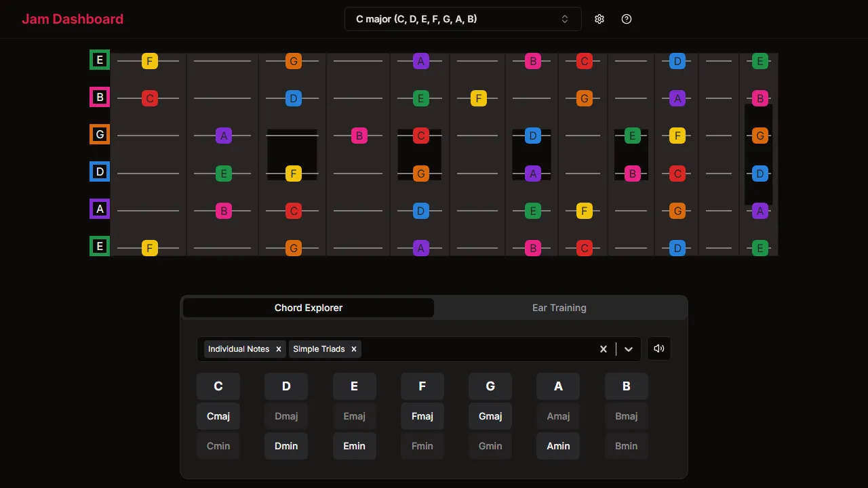Image resolution: width=868 pixels, height=488 pixels.
Task: Switch to the Ear Training tab
Action: [559, 308]
